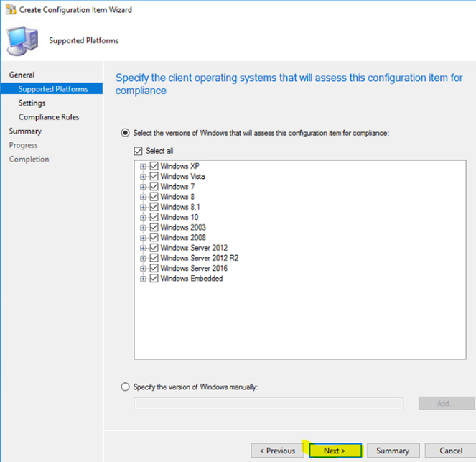Click the manual Windows version text field
476x462 pixels.
pos(269,404)
